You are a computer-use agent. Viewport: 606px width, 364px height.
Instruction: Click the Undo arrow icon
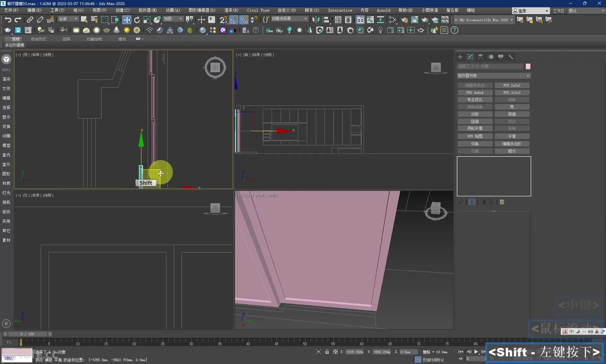pos(8,20)
